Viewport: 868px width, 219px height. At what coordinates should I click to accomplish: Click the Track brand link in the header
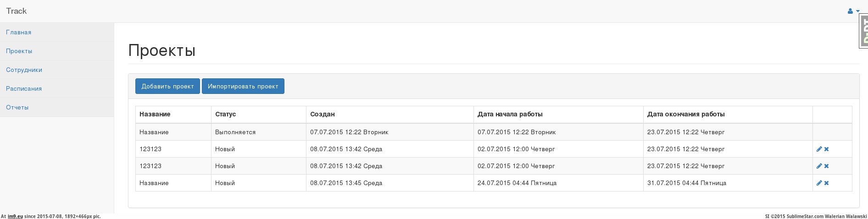point(17,11)
